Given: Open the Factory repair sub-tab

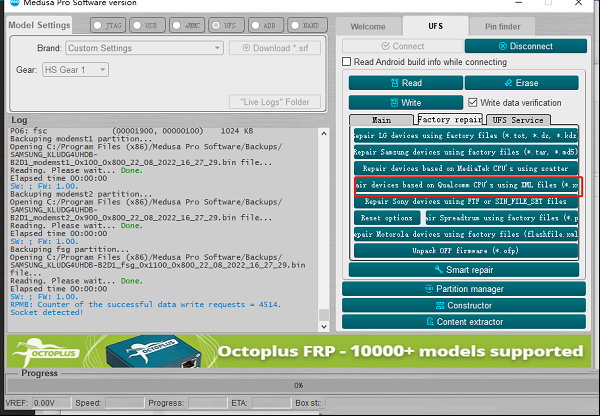Looking at the screenshot, I should pyautogui.click(x=450, y=119).
